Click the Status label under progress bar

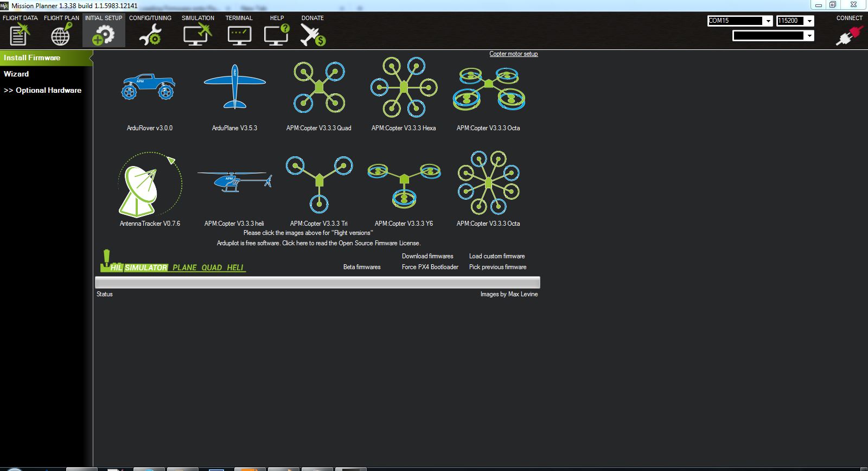coord(105,294)
